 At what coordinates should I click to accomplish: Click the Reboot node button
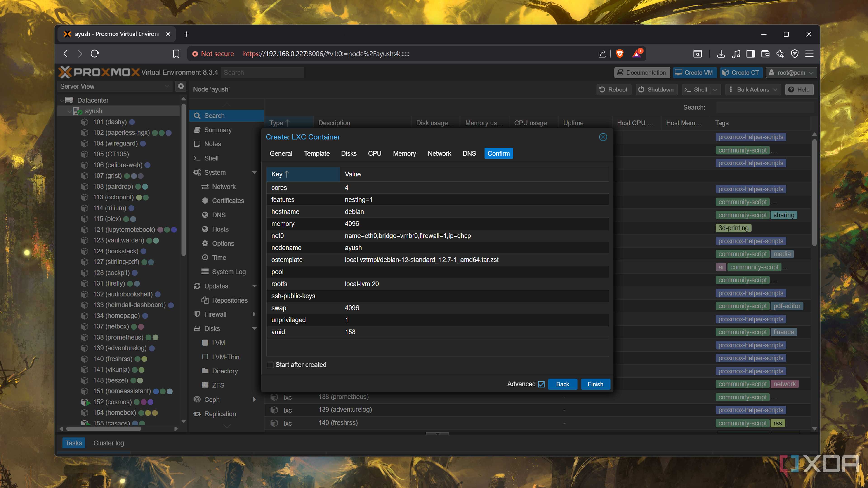(614, 90)
